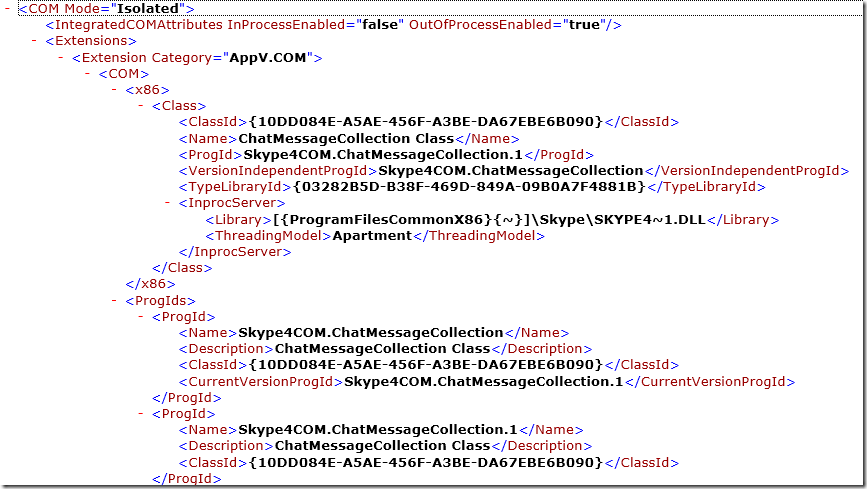The width and height of the screenshot is (867, 489).
Task: Collapse the <Class> element
Action: click(x=140, y=105)
